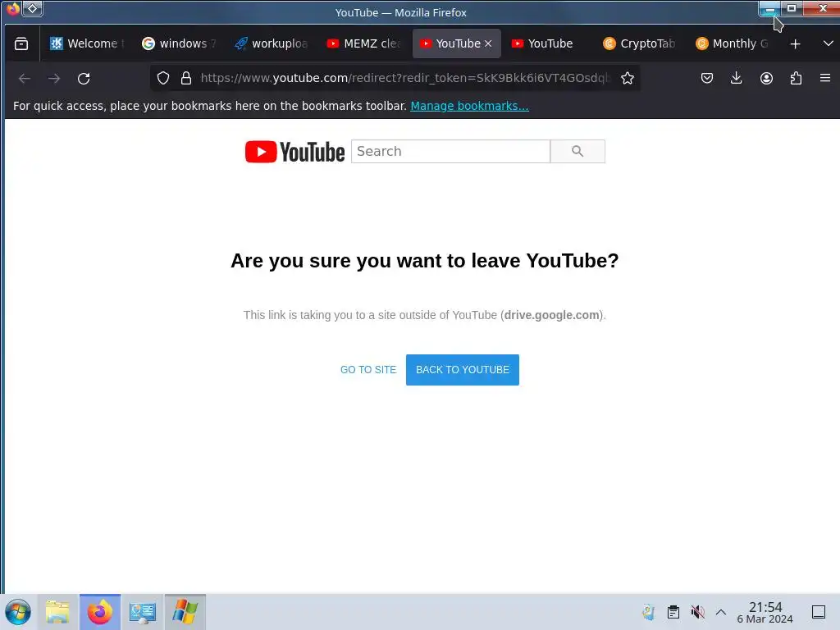The width and height of the screenshot is (840, 630).
Task: Switch to the Welcome tab
Action: click(x=87, y=43)
